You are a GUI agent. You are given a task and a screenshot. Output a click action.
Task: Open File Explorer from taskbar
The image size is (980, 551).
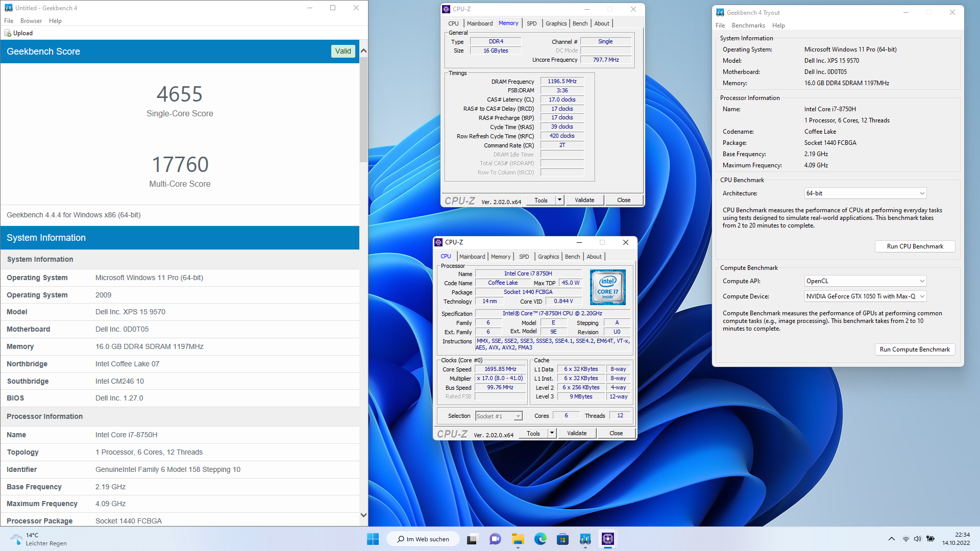tap(518, 539)
